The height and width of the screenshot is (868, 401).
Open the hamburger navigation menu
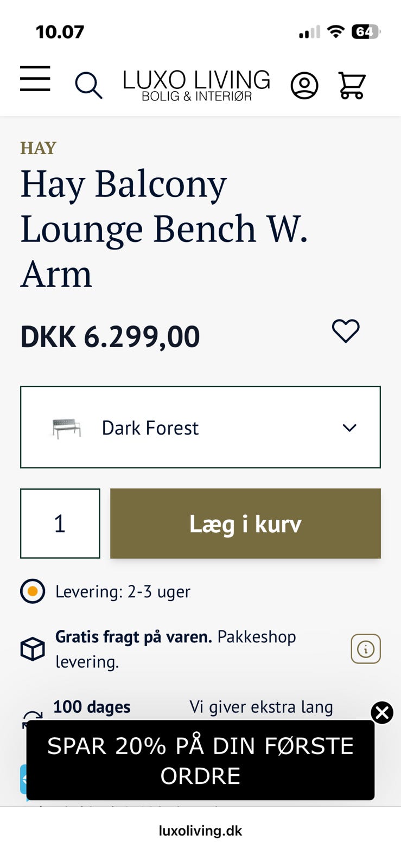tap(35, 79)
